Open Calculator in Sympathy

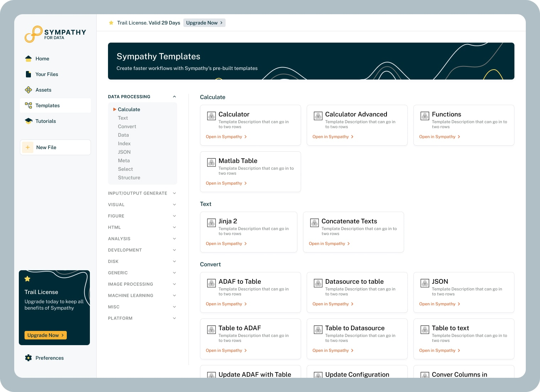point(226,137)
